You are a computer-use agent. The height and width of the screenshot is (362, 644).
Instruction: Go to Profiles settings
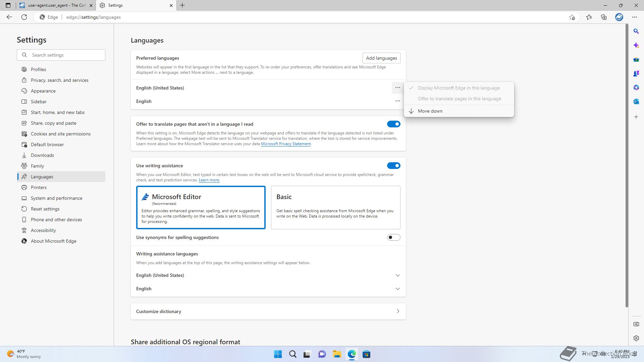tap(61, 69)
